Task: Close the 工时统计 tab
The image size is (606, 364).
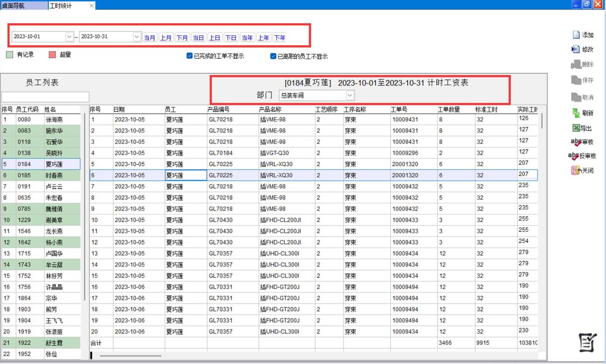Action: point(91,6)
